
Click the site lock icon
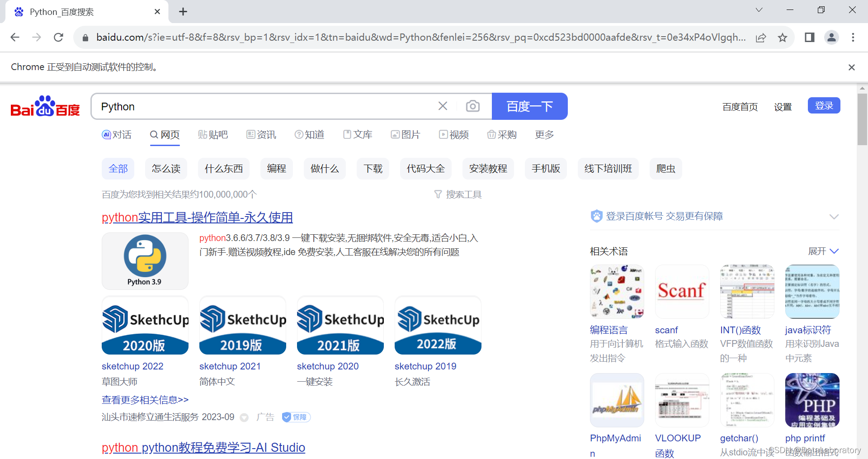(85, 38)
